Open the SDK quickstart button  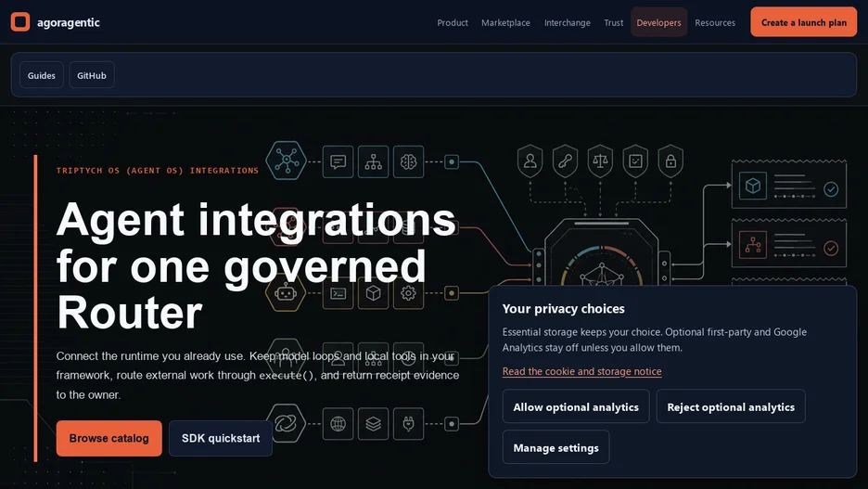221,438
